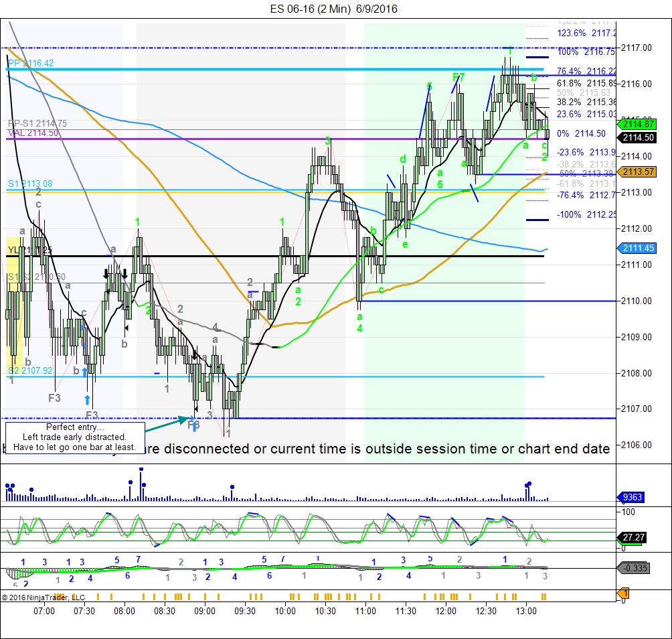Click the 38.2% 2115.36 Fibonacci label
The width and height of the screenshot is (672, 639).
(x=586, y=102)
